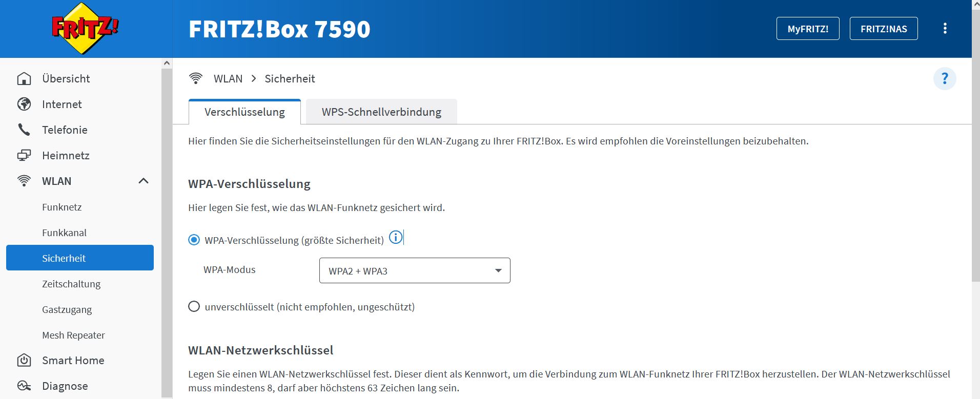The height and width of the screenshot is (399, 980).
Task: Click the Übersicht house icon
Action: pyautogui.click(x=24, y=78)
